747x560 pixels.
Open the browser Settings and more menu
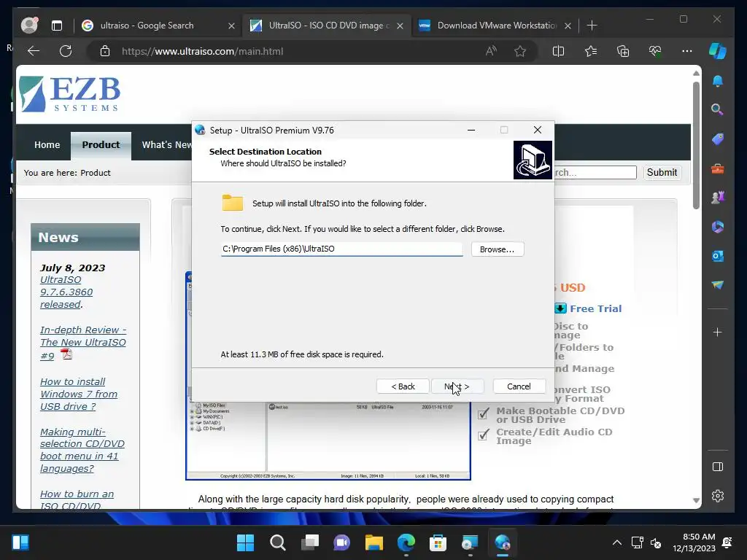[687, 51]
